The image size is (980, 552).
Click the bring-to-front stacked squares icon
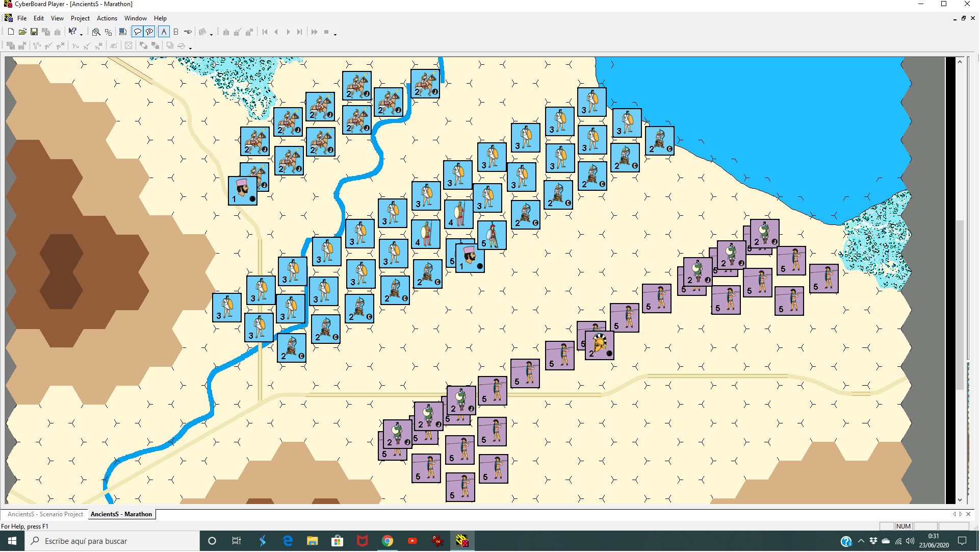(x=143, y=45)
